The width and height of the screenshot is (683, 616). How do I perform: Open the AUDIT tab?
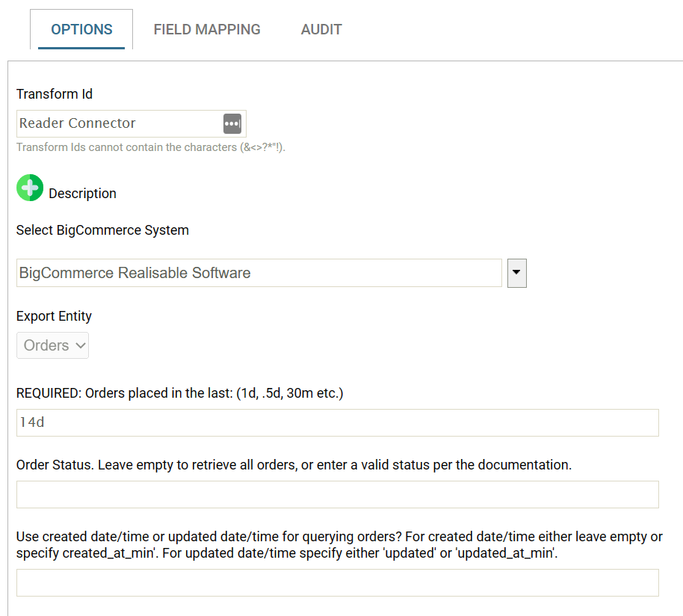[321, 29]
